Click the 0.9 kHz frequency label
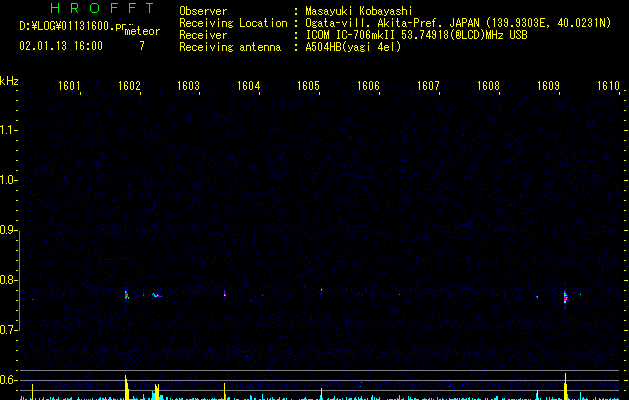This screenshot has width=629, height=400. (x=8, y=230)
